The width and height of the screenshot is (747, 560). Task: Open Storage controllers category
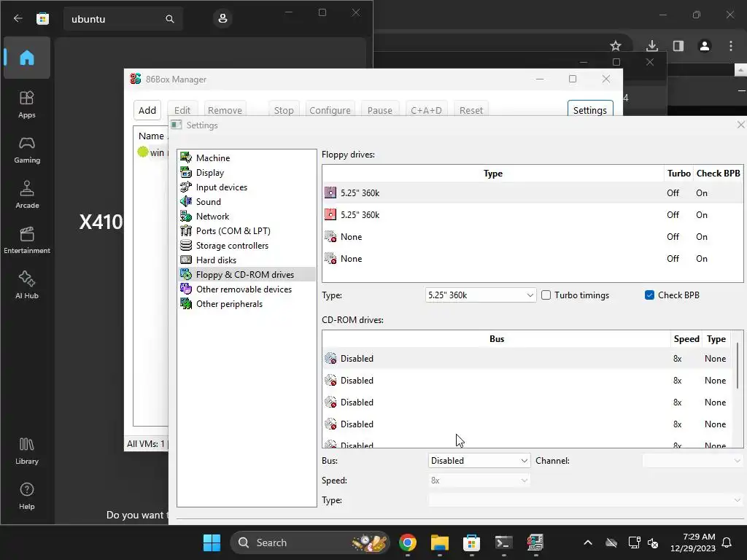click(x=247, y=245)
